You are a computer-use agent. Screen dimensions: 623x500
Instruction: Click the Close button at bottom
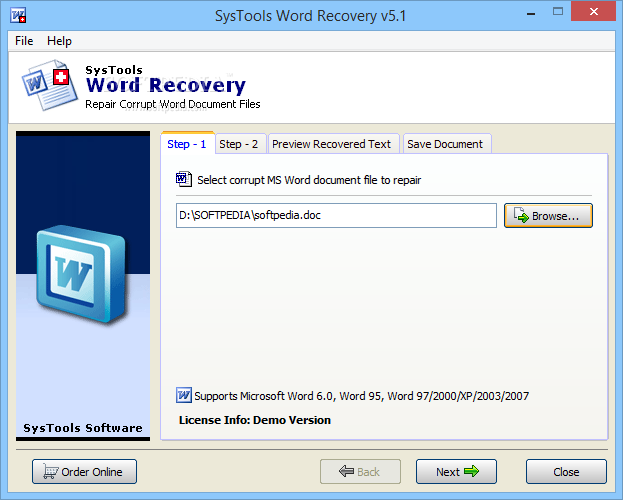566,472
